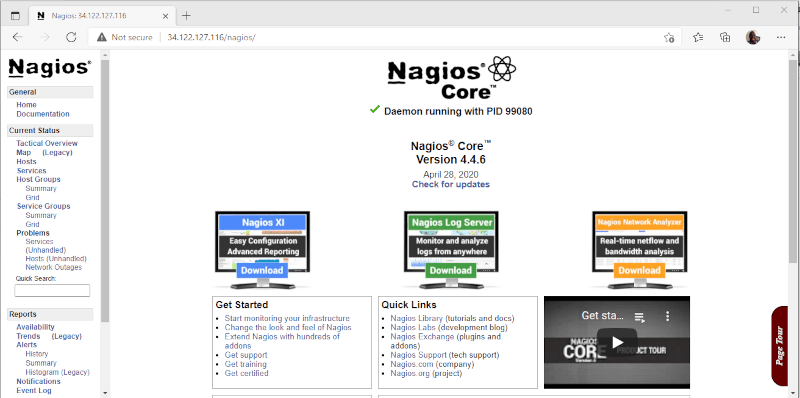
Task: Click the Nagios XI monitor image
Action: coord(262,250)
